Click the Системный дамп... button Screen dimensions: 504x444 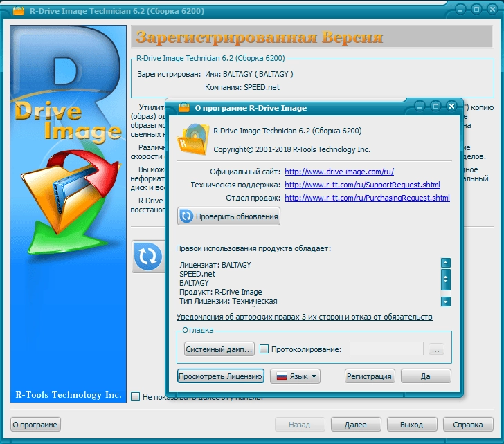coord(219,349)
